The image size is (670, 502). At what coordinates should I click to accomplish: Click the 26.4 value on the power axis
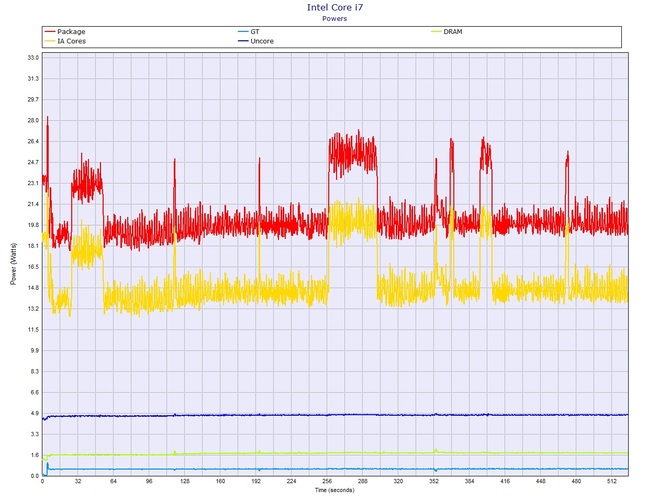(x=33, y=141)
